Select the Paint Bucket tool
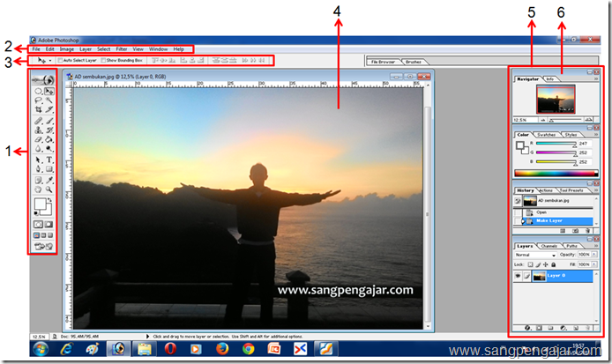Viewport: 612px width, 364px height. click(49, 139)
